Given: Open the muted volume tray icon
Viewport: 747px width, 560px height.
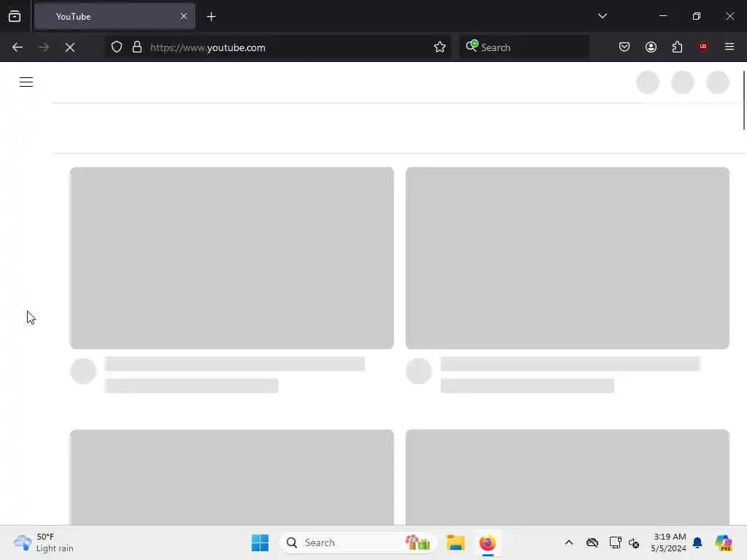Looking at the screenshot, I should point(634,542).
